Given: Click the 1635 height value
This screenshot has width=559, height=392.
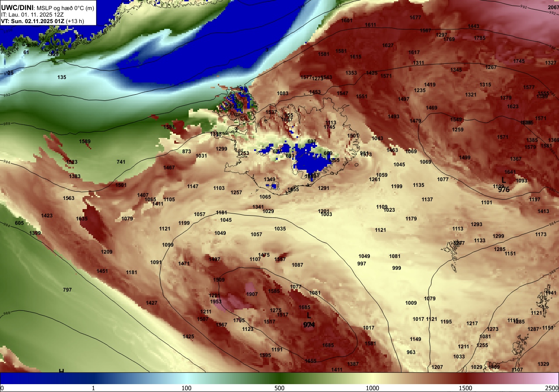Looking at the screenshot, I should [x=82, y=219].
